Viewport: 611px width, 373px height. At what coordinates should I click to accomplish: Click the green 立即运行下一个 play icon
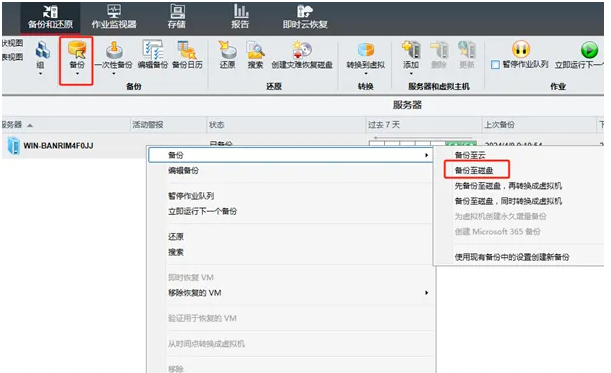pyautogui.click(x=589, y=50)
